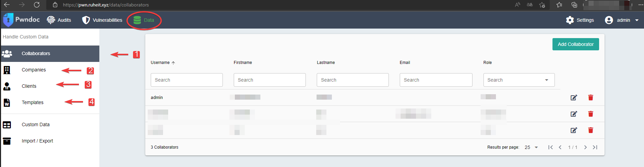
Task: Open the results per page dropdown
Action: (532, 147)
